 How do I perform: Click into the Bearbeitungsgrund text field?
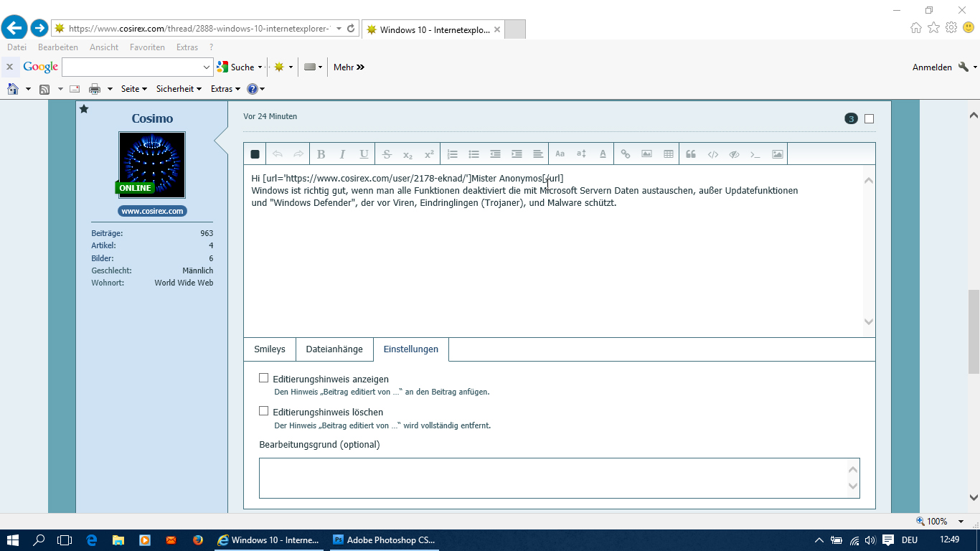(560, 478)
